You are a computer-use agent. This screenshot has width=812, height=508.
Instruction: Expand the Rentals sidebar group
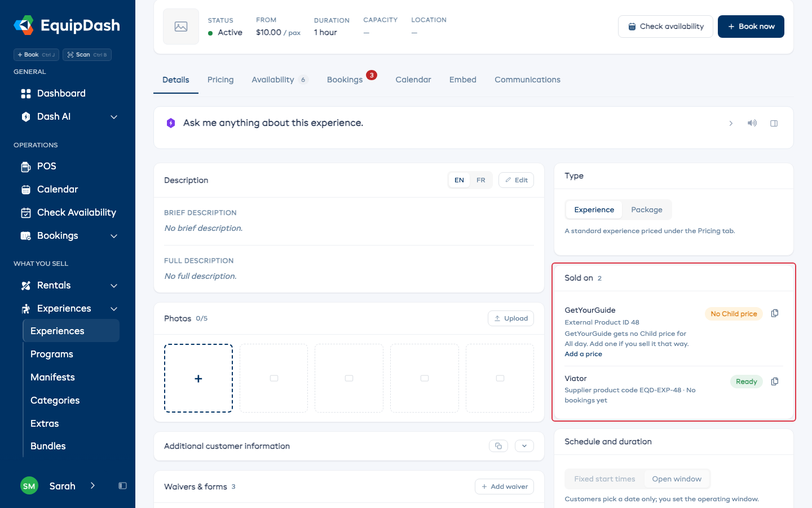tap(114, 286)
